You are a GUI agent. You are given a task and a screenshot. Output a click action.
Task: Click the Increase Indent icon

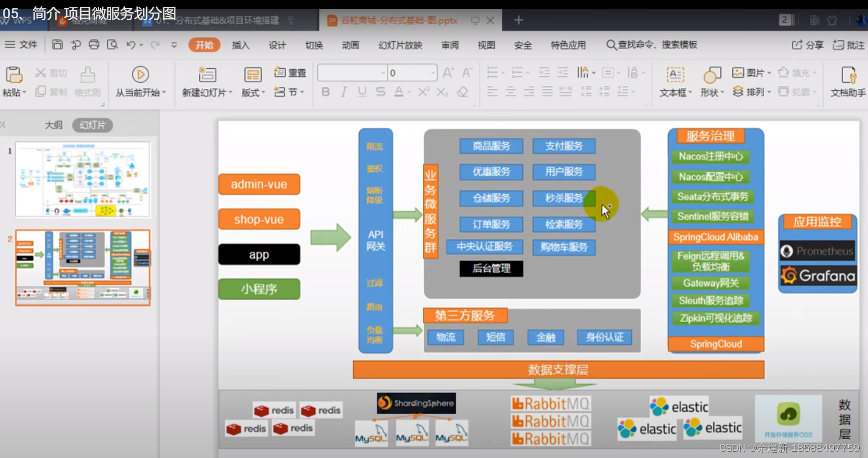pyautogui.click(x=563, y=72)
